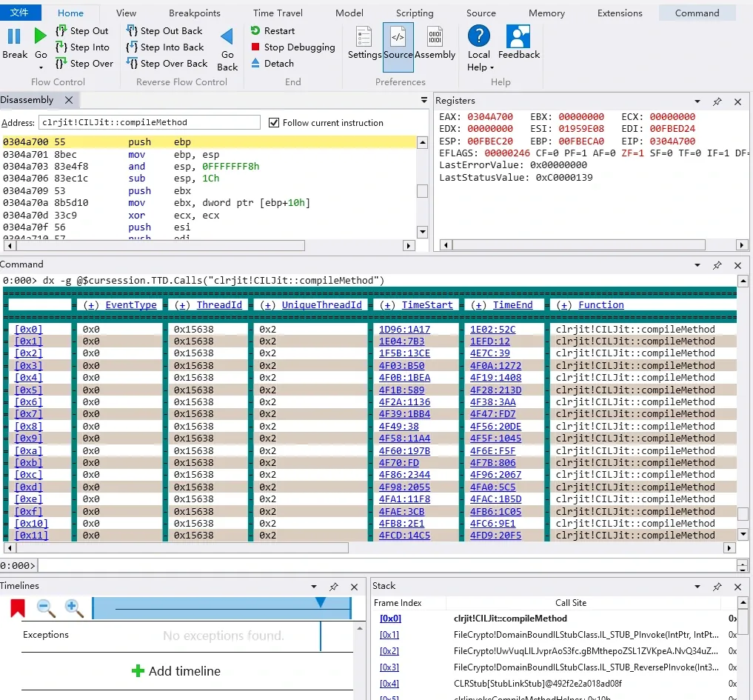Switch to the Memory ribbon tab
The image size is (753, 700).
click(x=546, y=13)
